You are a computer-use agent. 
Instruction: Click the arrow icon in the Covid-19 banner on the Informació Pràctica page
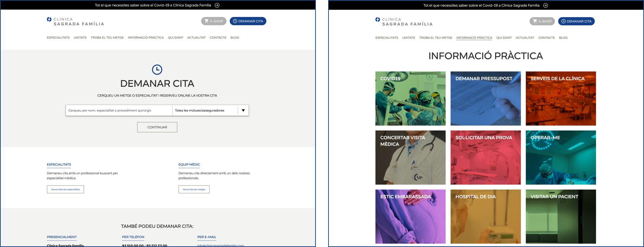[x=546, y=5]
